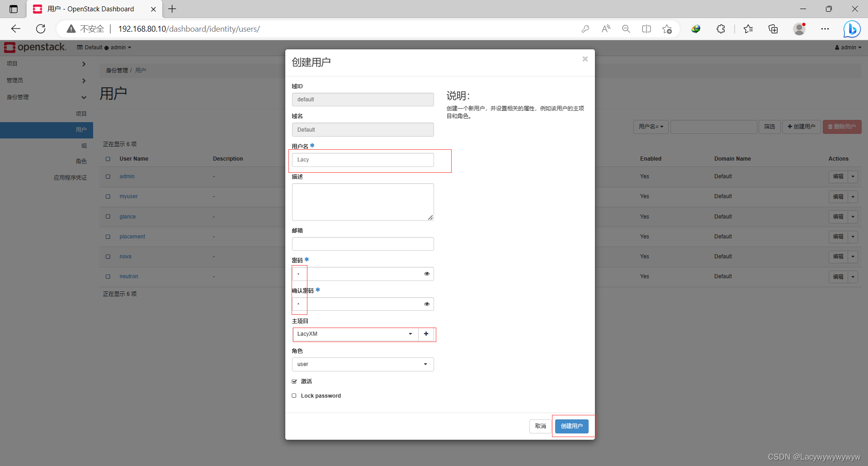Toggle the confirm password visibility eye icon
Viewport: 868px width, 466px height.
pyautogui.click(x=426, y=304)
